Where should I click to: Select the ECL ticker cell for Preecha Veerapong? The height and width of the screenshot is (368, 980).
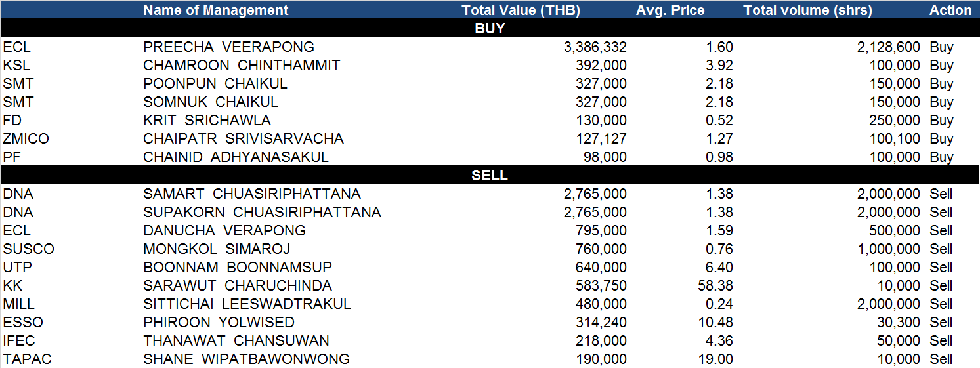[x=16, y=47]
